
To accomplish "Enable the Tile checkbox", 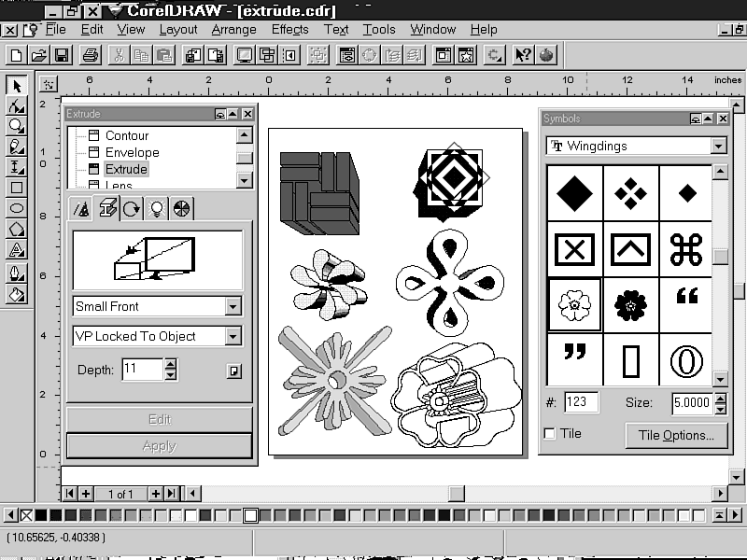I will (550, 434).
